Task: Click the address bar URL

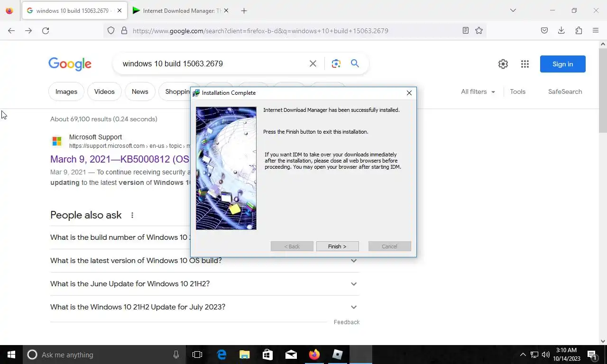Action: coord(260,31)
